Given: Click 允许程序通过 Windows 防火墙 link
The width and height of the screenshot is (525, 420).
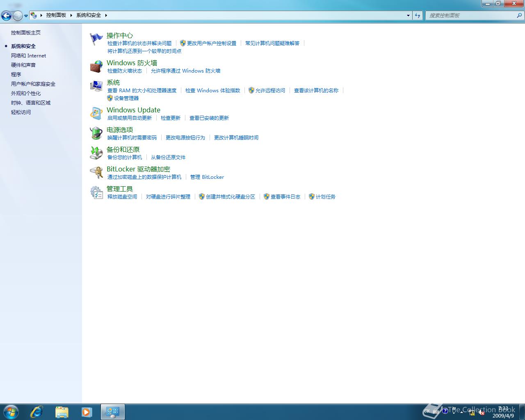Looking at the screenshot, I should point(186,71).
